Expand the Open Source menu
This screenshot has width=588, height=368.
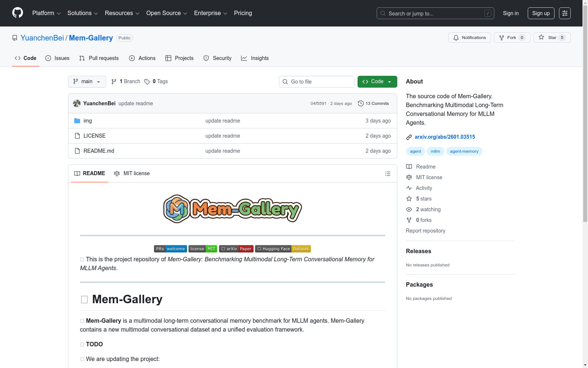[167, 13]
